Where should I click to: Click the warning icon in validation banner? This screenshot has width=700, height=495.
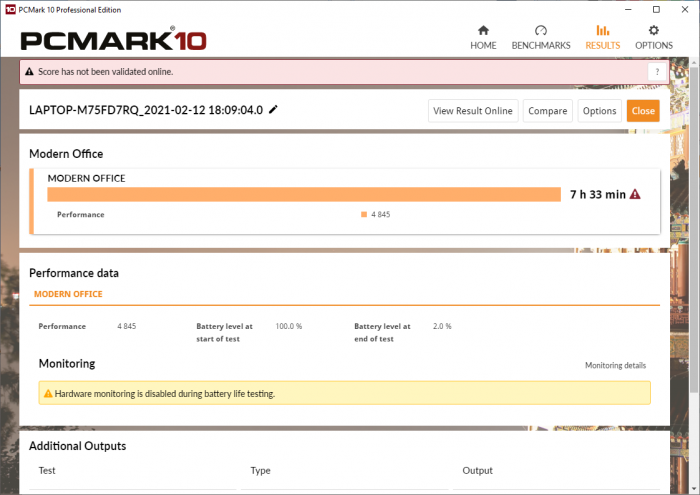click(x=29, y=71)
